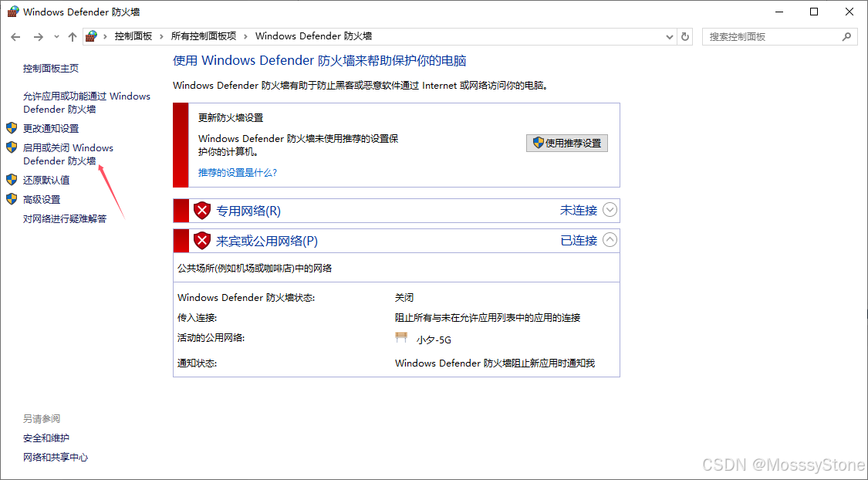Minimize the firewall window
The width and height of the screenshot is (868, 480).
(x=778, y=12)
